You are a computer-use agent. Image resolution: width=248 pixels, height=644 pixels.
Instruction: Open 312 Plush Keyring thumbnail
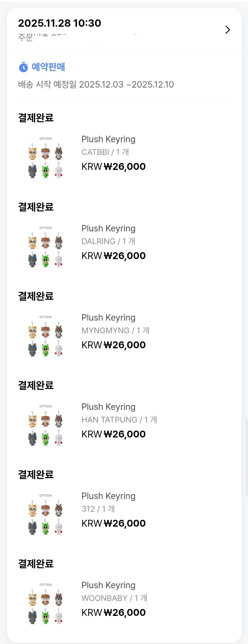[x=45, y=514]
